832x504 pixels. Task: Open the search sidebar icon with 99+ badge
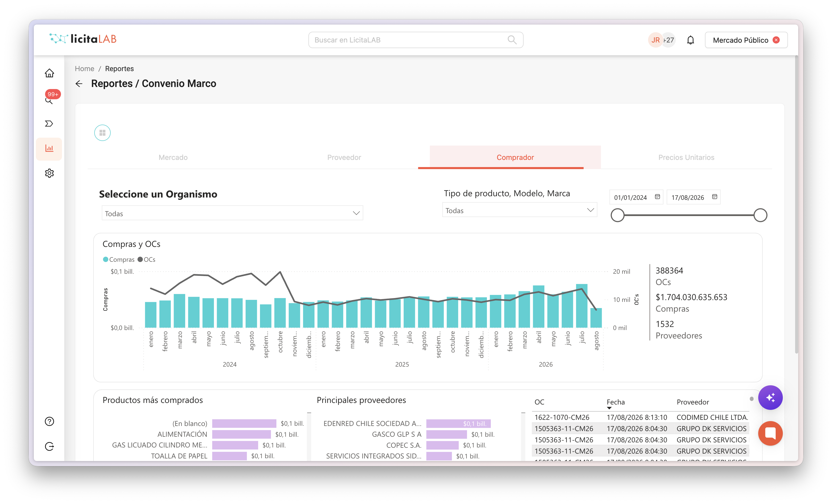[x=49, y=100]
